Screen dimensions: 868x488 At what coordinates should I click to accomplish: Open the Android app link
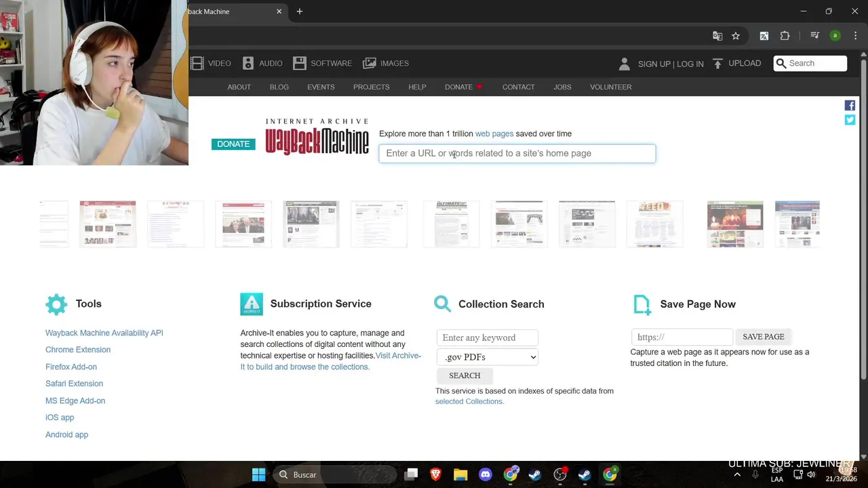pyautogui.click(x=67, y=434)
